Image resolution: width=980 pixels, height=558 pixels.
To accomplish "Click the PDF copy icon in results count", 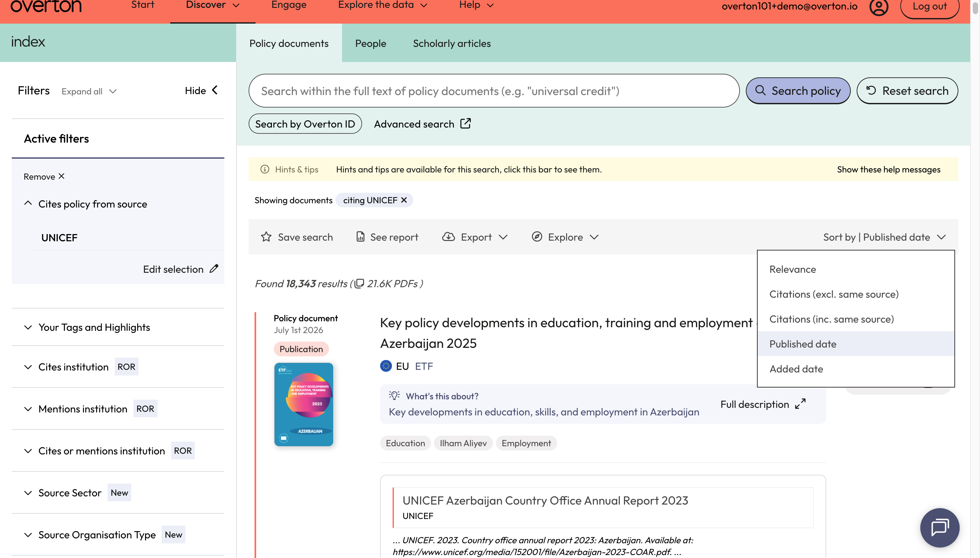I will tap(359, 283).
